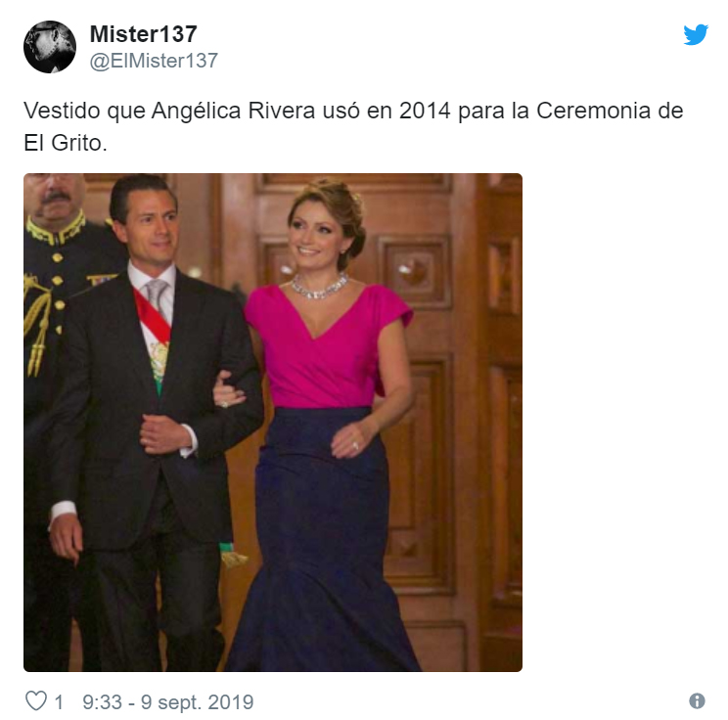Viewport: 728px width, 720px height.
Task: Click the words "El Grito." in the tweet
Action: click(x=66, y=143)
